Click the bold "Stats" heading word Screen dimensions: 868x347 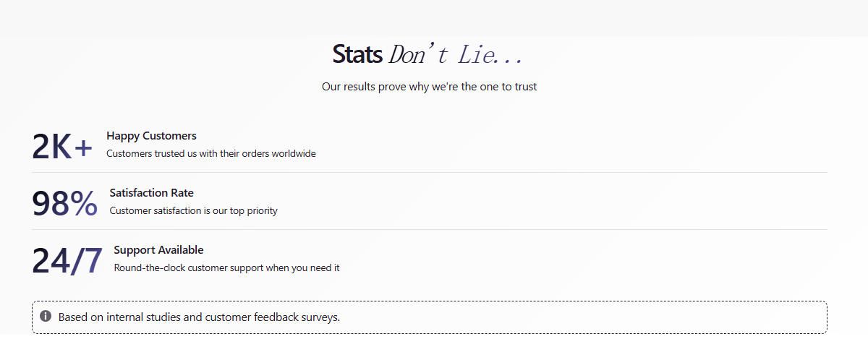357,54
